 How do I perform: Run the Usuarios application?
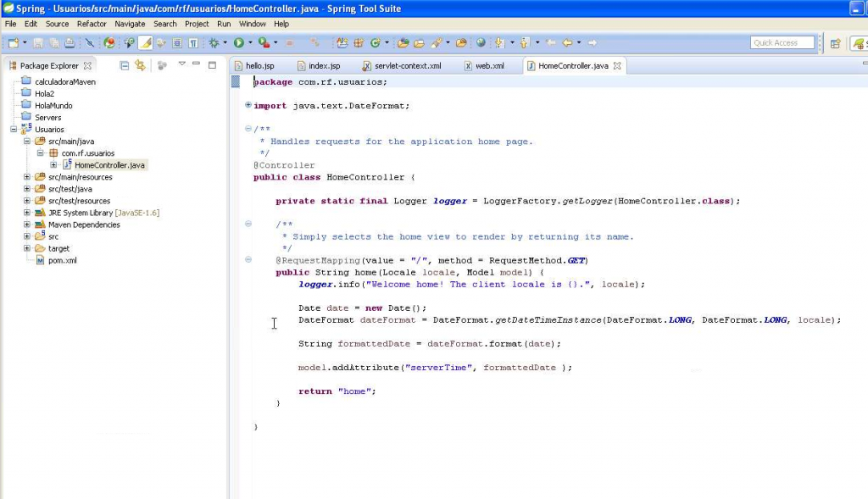coord(236,42)
